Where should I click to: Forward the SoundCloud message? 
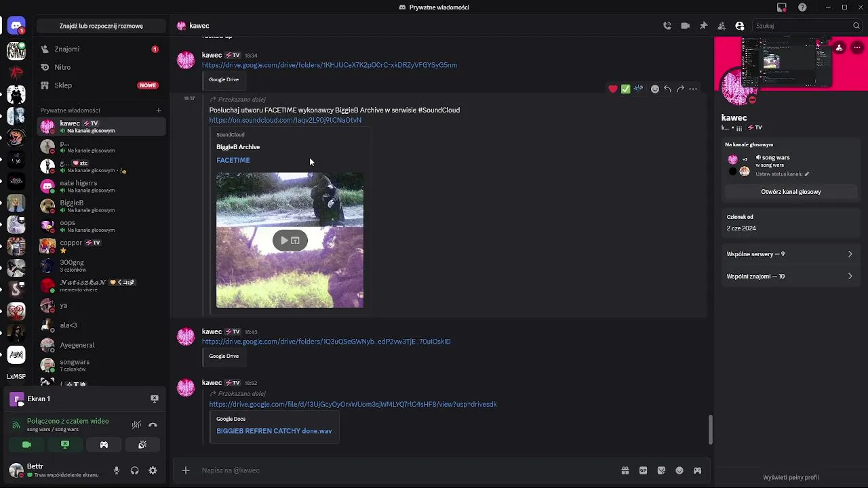click(x=680, y=89)
